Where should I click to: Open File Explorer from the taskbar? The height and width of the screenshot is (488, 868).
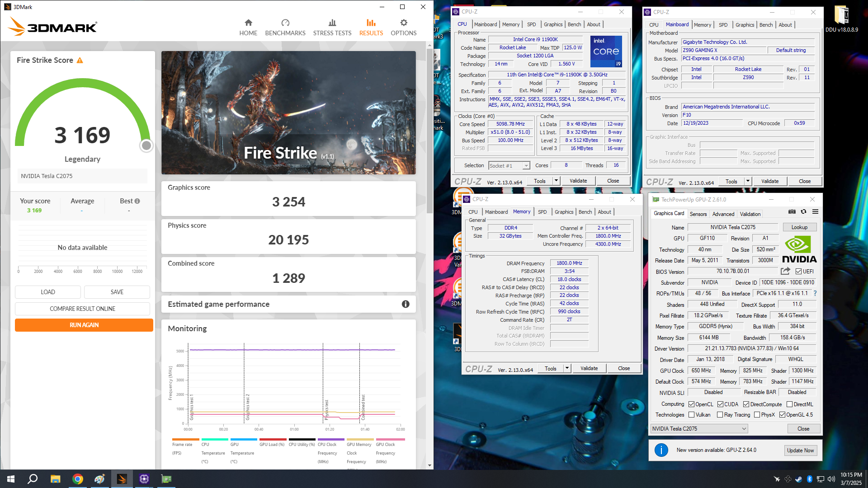tap(55, 479)
